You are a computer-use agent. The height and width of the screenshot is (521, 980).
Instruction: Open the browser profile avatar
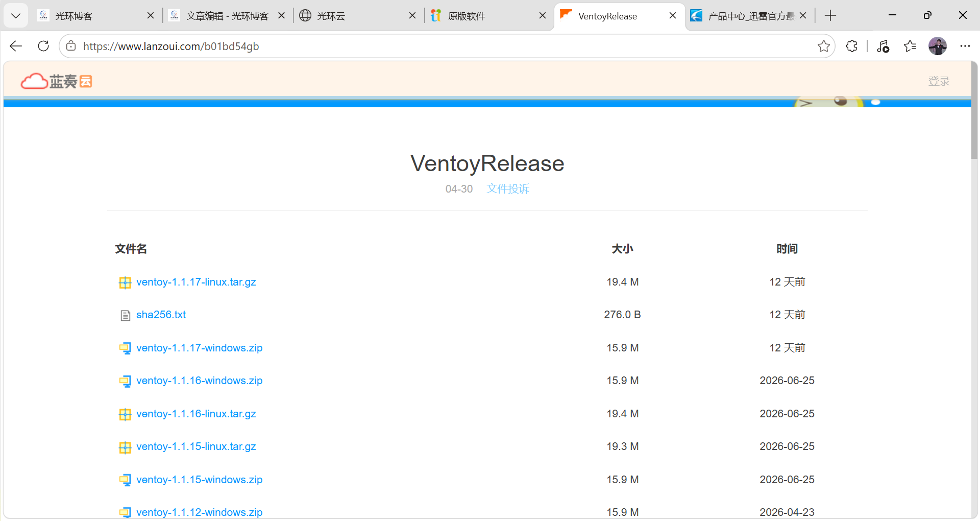[x=938, y=46]
